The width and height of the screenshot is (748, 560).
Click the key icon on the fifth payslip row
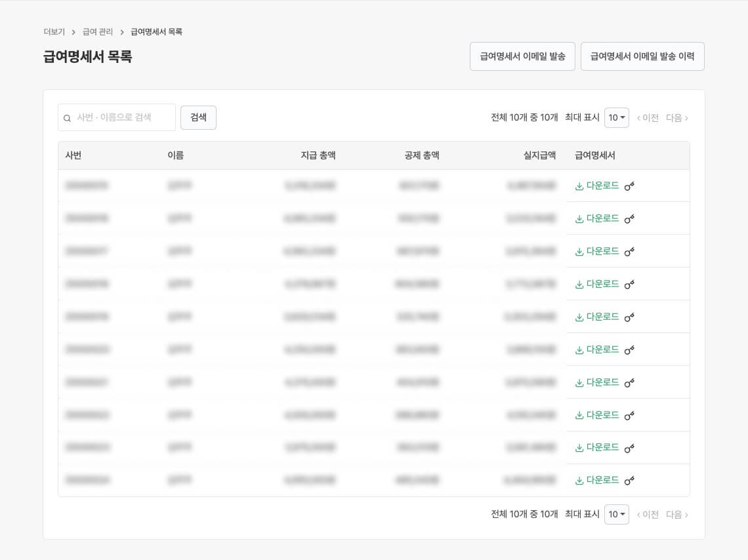629,317
